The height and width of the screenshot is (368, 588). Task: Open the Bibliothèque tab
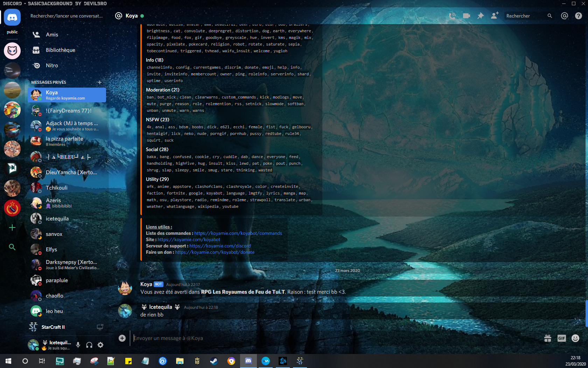pyautogui.click(x=60, y=50)
